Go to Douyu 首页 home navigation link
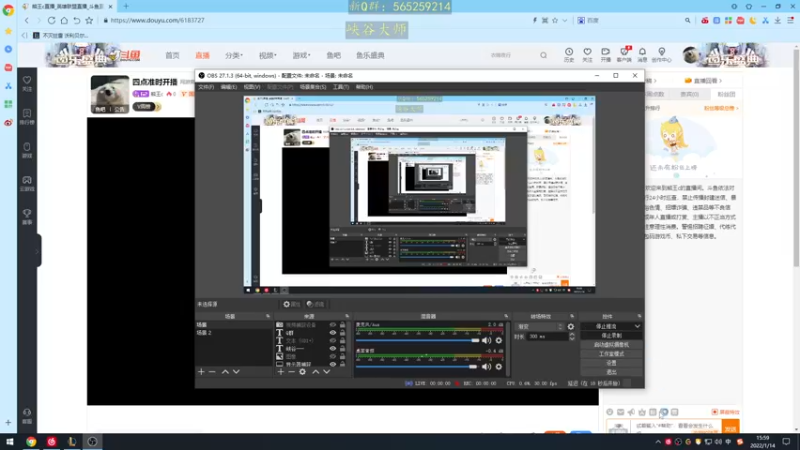Image resolution: width=800 pixels, height=450 pixels. (172, 55)
